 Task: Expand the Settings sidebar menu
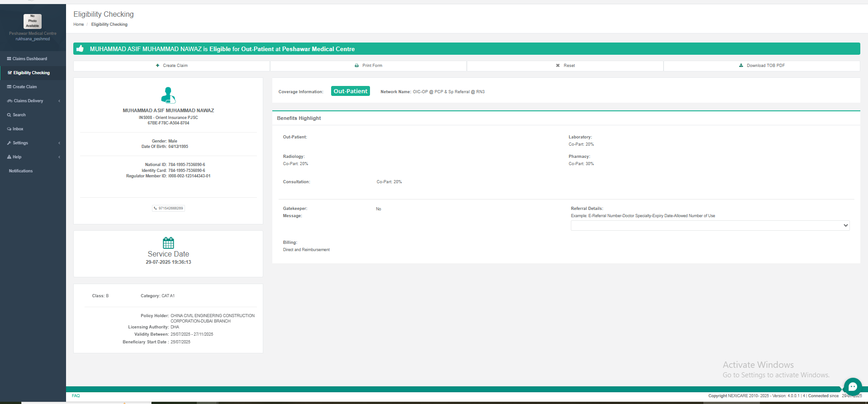(x=20, y=143)
